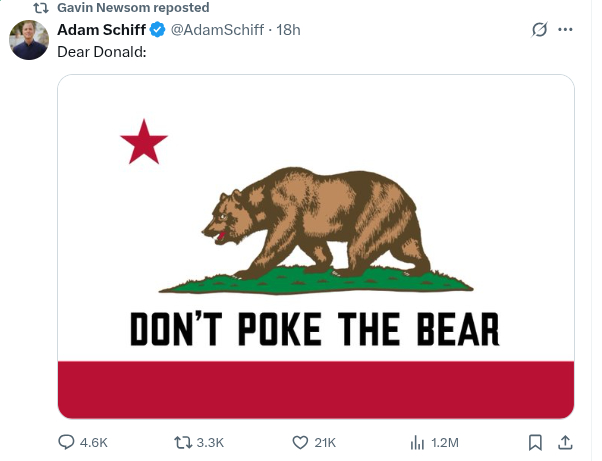This screenshot has height=461, width=602.
Task: Like the post with heart icon
Action: pyautogui.click(x=299, y=442)
